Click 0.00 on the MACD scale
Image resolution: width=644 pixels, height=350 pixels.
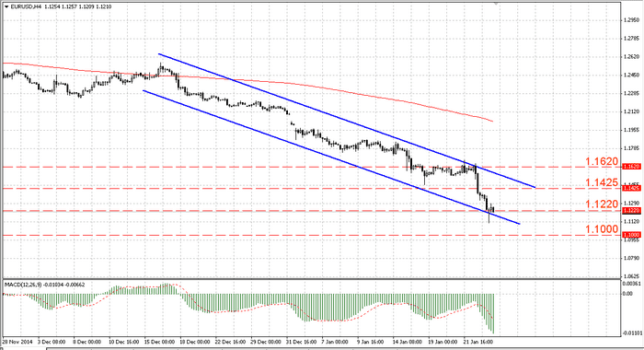click(x=627, y=294)
